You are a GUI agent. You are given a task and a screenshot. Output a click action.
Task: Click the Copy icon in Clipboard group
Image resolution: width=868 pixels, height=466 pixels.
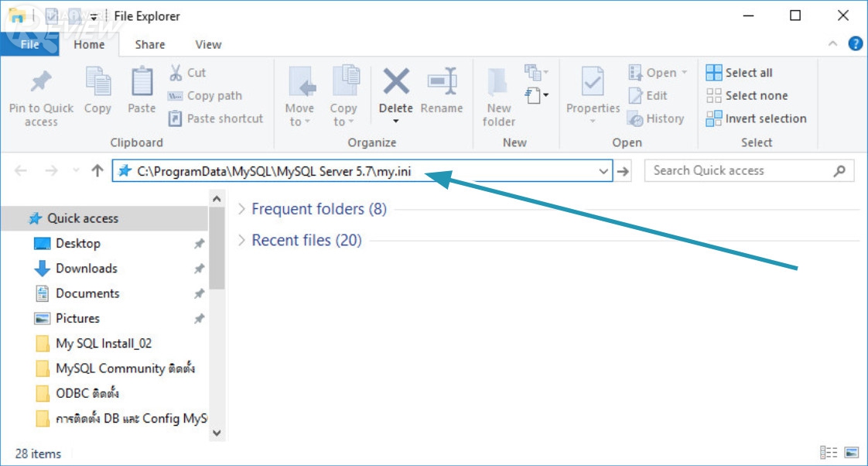point(98,82)
